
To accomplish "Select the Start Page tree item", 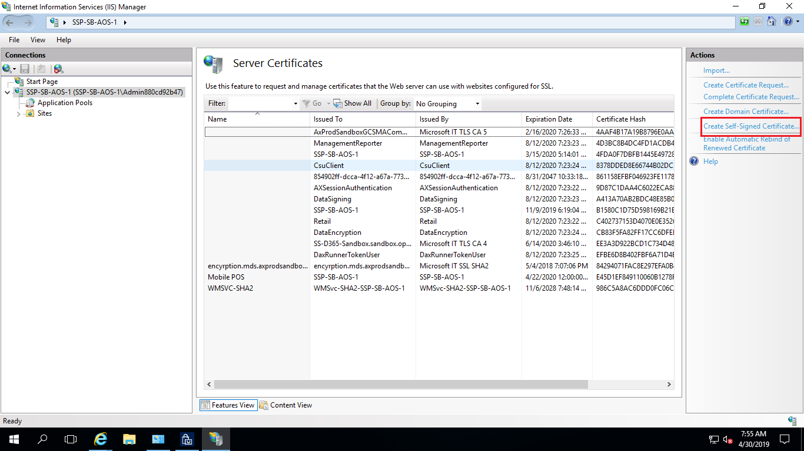I will click(x=42, y=81).
